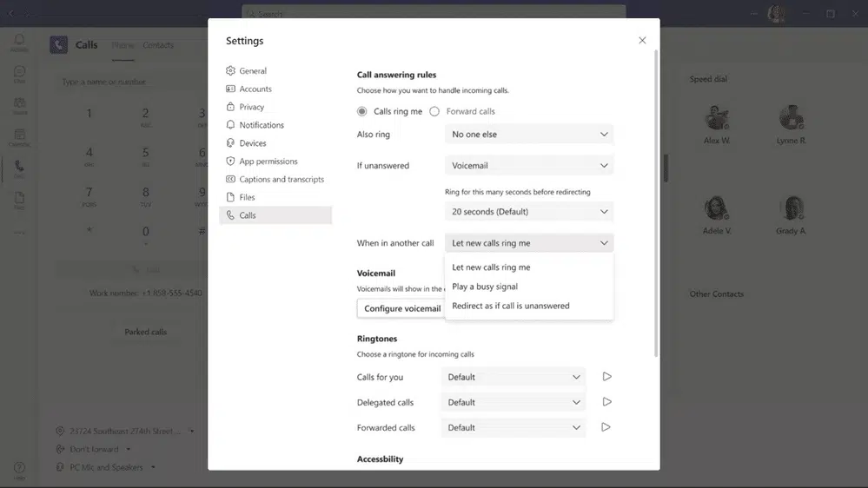Select Adele V. speed dial contact
The image size is (868, 488).
(x=717, y=215)
